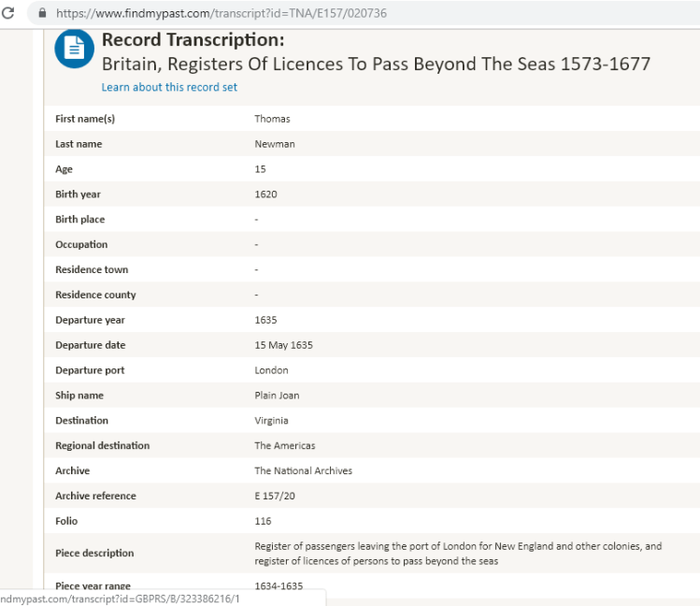Click 'The National Archives' archive value
Viewport: 700px width, 606px height.
303,471
